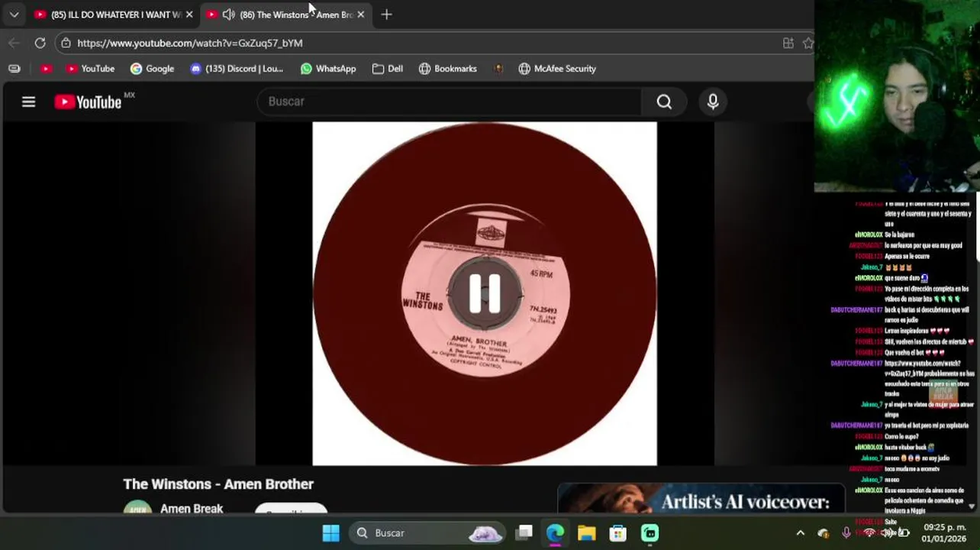Mute the tab via its speaker icon
The width and height of the screenshot is (980, 550).
pos(228,15)
